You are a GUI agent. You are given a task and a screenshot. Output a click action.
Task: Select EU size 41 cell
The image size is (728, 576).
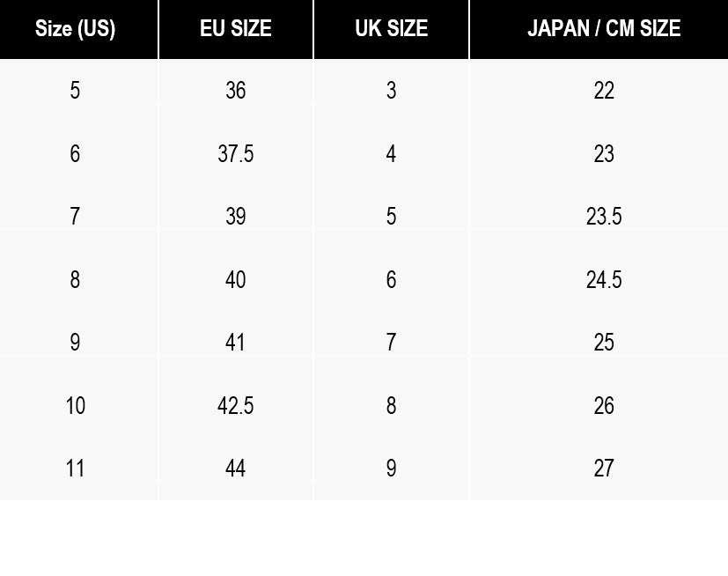[x=236, y=343]
